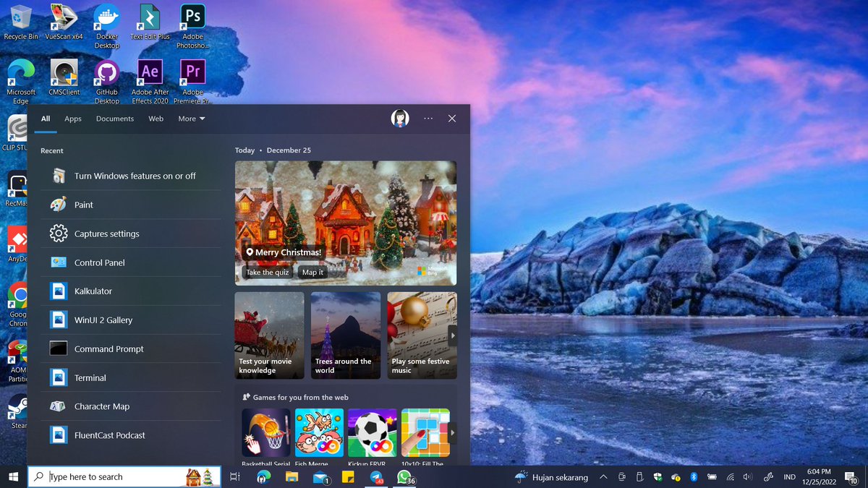Open Task View on the taskbar
Screen dimensions: 868x488
click(234, 477)
